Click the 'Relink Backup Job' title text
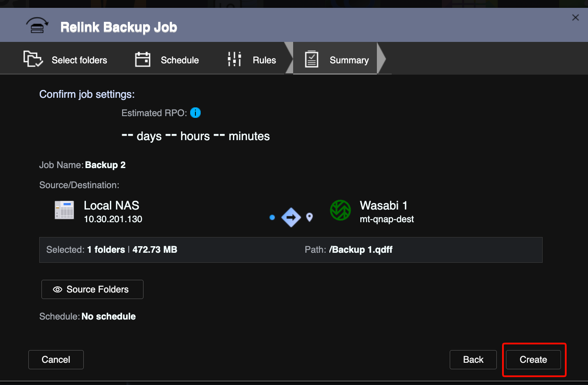The height and width of the screenshot is (385, 588). click(x=119, y=27)
